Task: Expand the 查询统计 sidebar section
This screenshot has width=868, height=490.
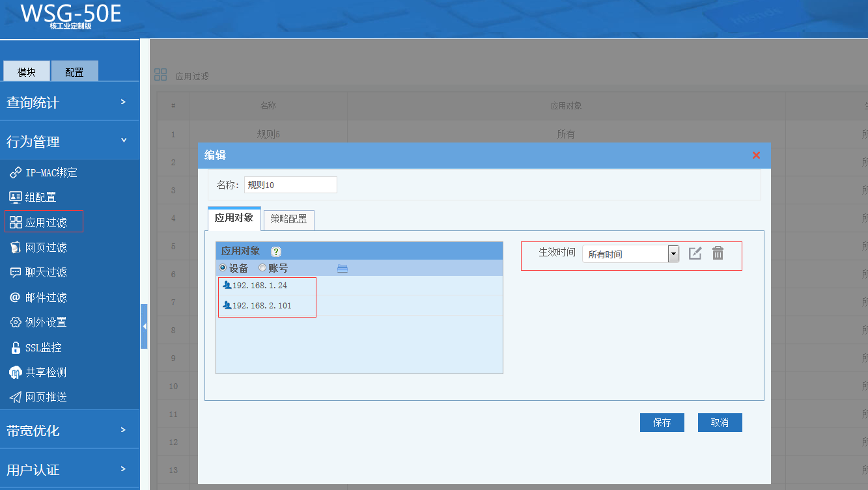Action: tap(69, 102)
